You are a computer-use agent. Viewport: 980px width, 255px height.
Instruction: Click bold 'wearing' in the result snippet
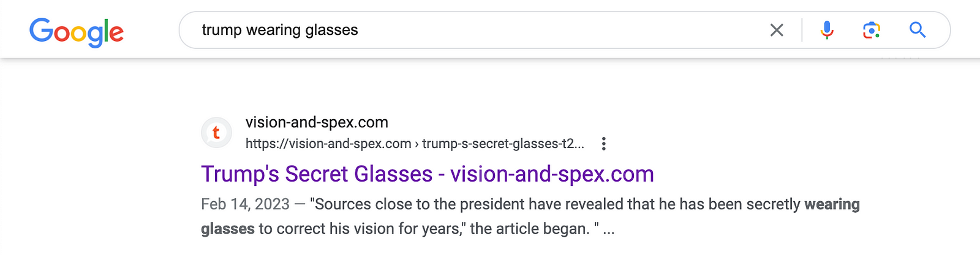coord(832,204)
